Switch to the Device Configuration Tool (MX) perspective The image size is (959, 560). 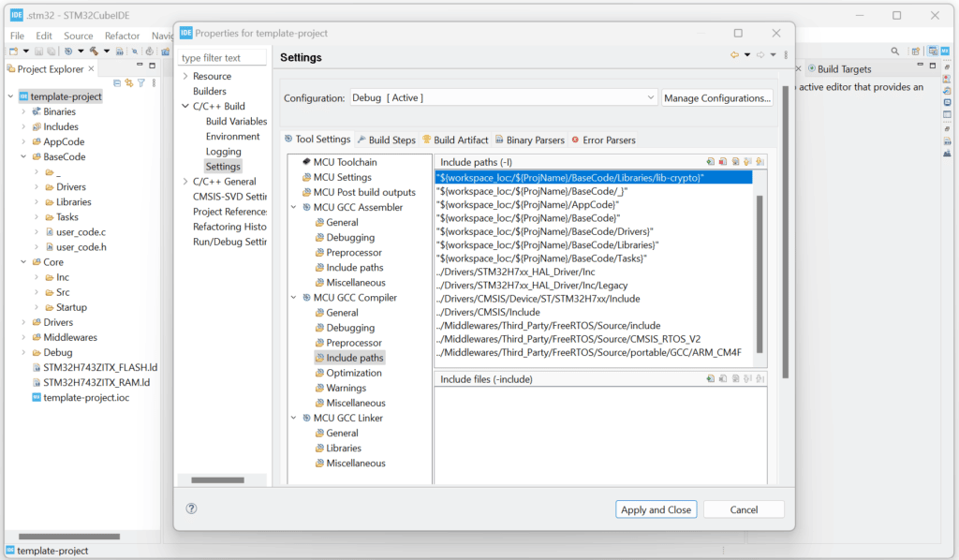point(945,52)
